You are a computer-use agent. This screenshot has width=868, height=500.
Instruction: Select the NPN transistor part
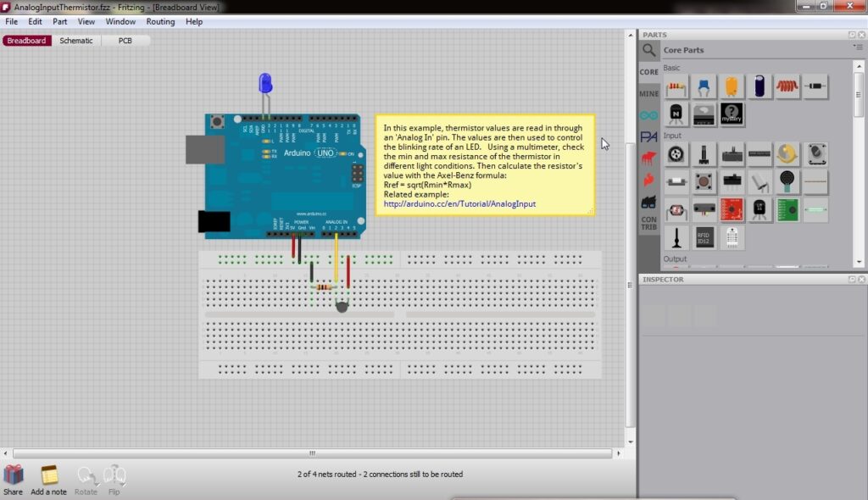pos(676,114)
